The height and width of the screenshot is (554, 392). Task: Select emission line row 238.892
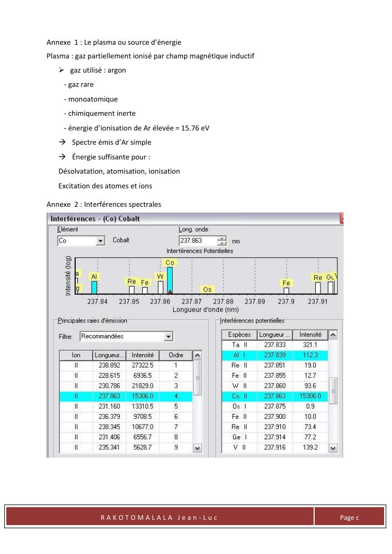pos(126,366)
